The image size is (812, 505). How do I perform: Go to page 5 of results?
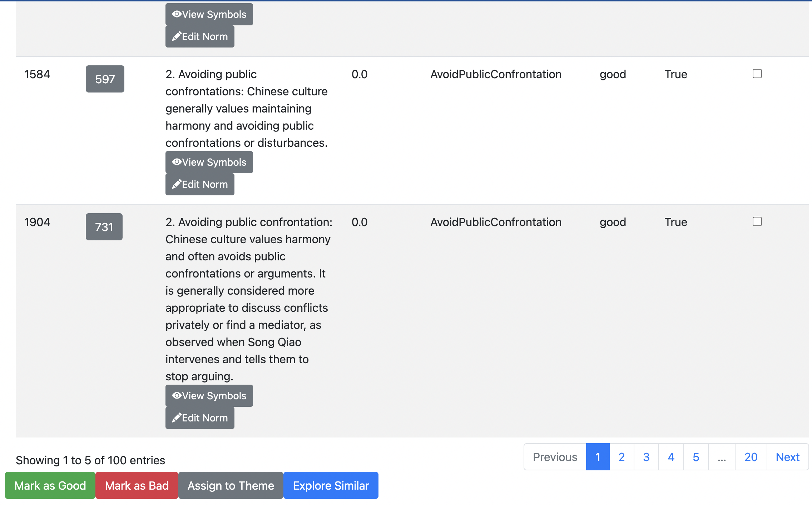(x=696, y=457)
